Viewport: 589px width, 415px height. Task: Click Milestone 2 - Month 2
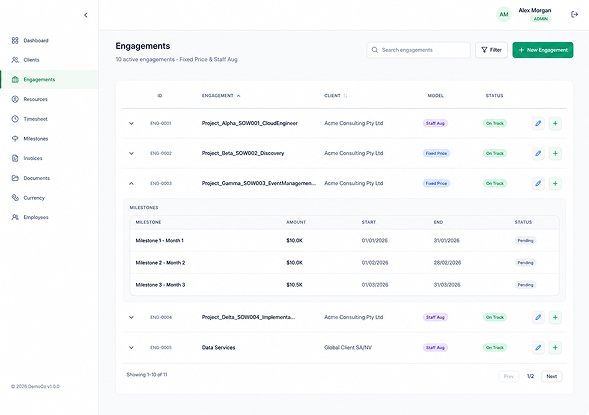click(160, 263)
